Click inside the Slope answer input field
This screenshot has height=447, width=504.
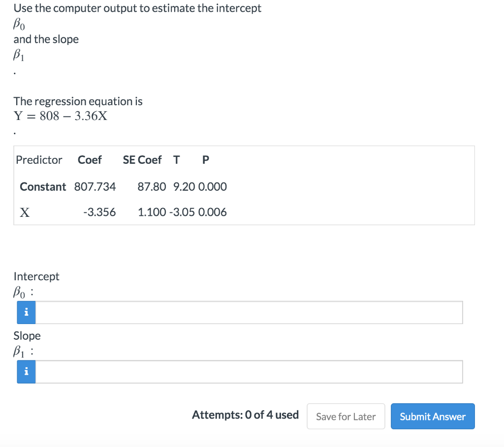246,372
